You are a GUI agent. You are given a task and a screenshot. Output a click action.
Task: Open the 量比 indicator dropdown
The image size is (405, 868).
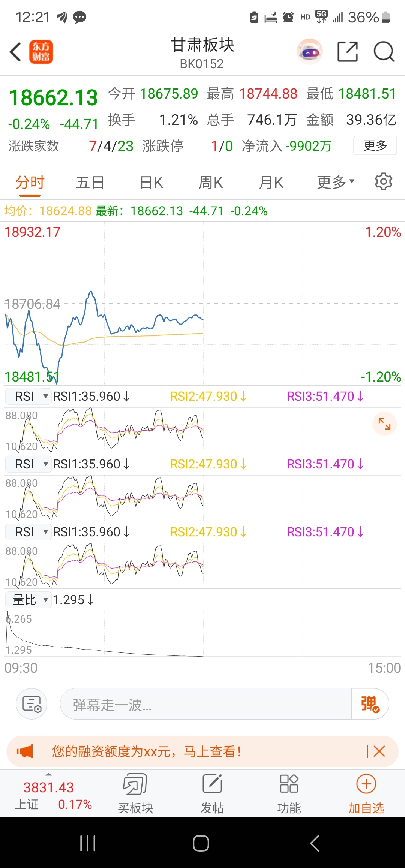[28, 600]
